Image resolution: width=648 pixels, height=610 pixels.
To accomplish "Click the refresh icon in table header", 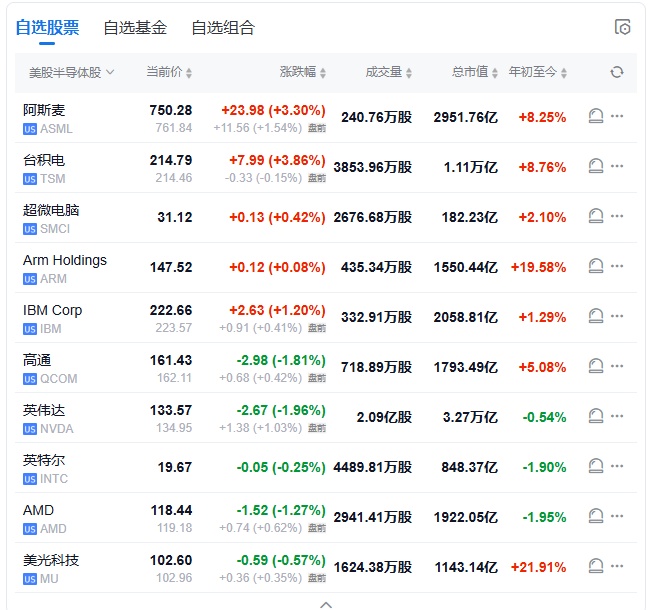I will point(616,72).
